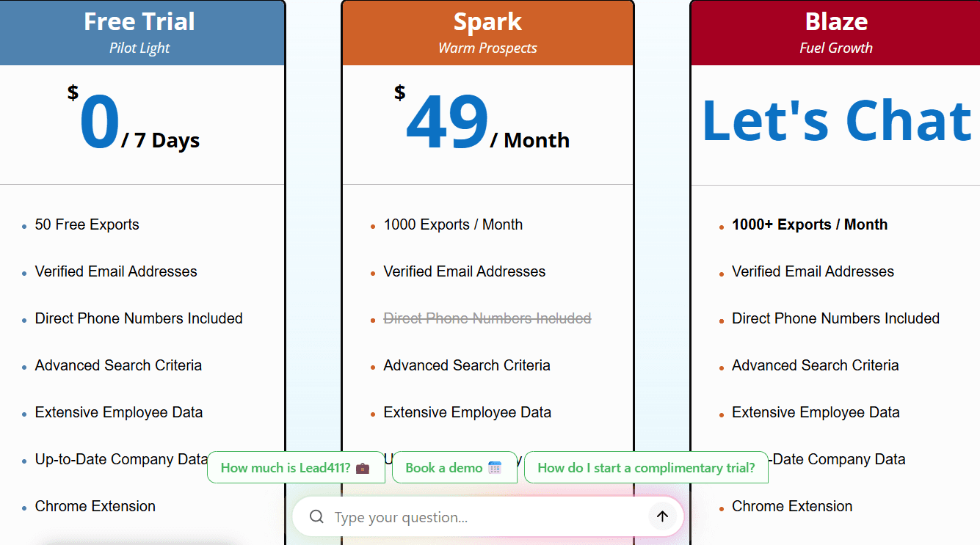Viewport: 980px width, 545px height.
Task: Select the 'Book a demo' chip
Action: point(454,467)
